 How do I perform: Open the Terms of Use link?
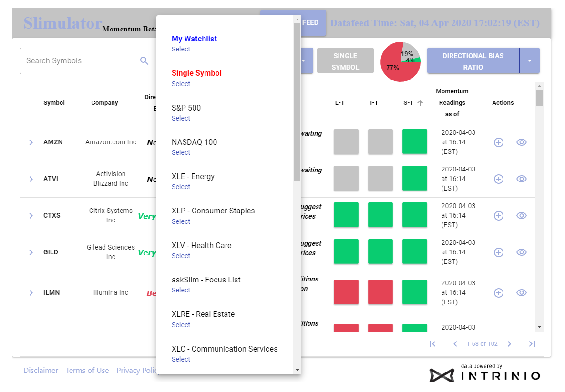(87, 371)
